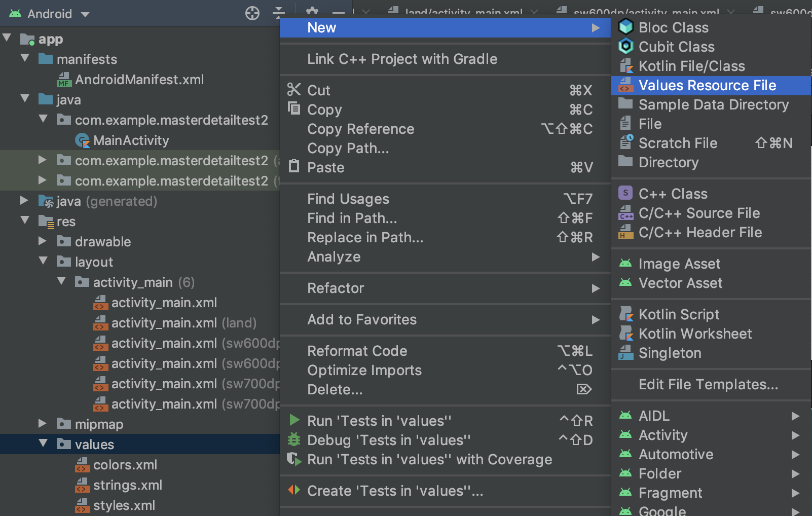The height and width of the screenshot is (516, 812).
Task: Choose Replace in Path... item
Action: click(x=445, y=237)
